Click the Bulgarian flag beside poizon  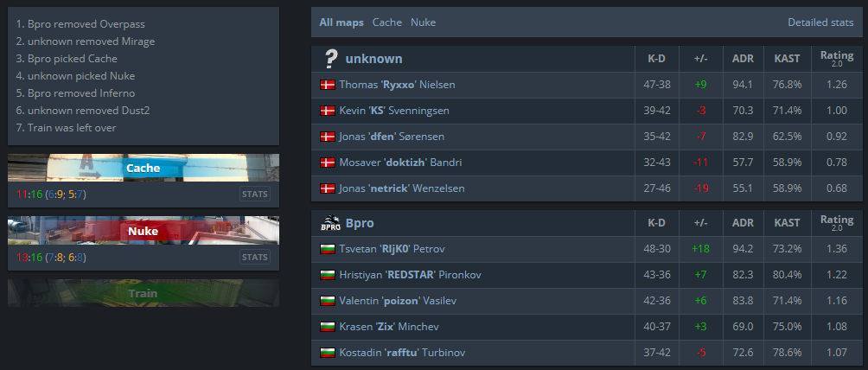[x=328, y=301]
